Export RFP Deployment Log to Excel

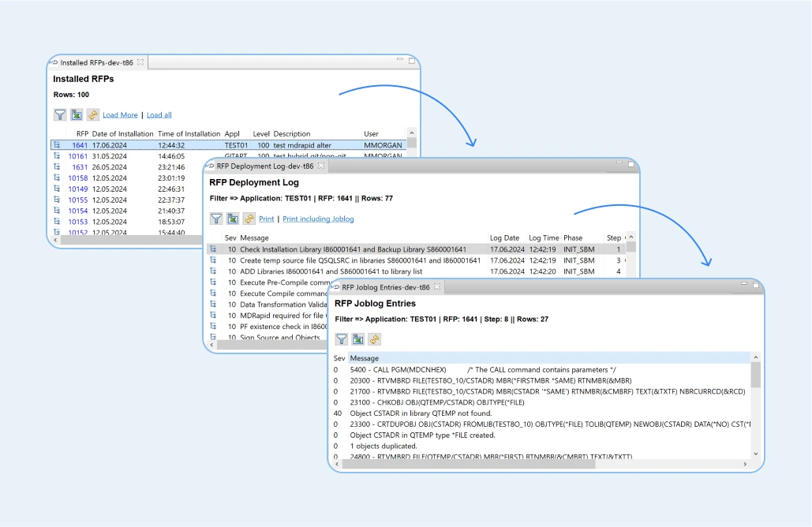(233, 219)
